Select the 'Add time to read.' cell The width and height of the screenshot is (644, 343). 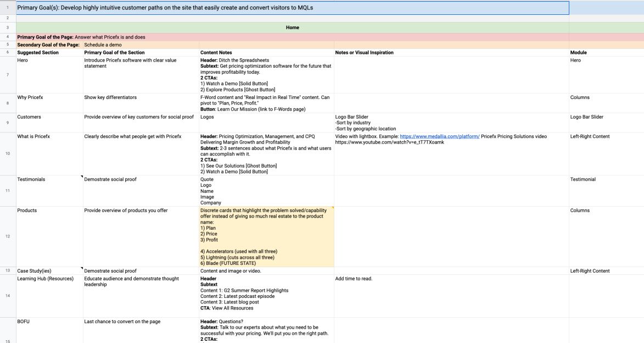click(x=451, y=296)
